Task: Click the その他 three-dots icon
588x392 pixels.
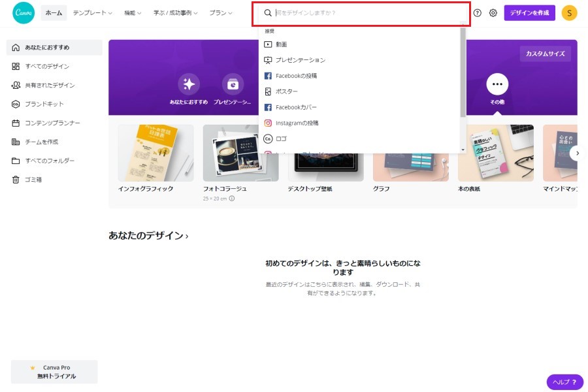Action: [497, 84]
